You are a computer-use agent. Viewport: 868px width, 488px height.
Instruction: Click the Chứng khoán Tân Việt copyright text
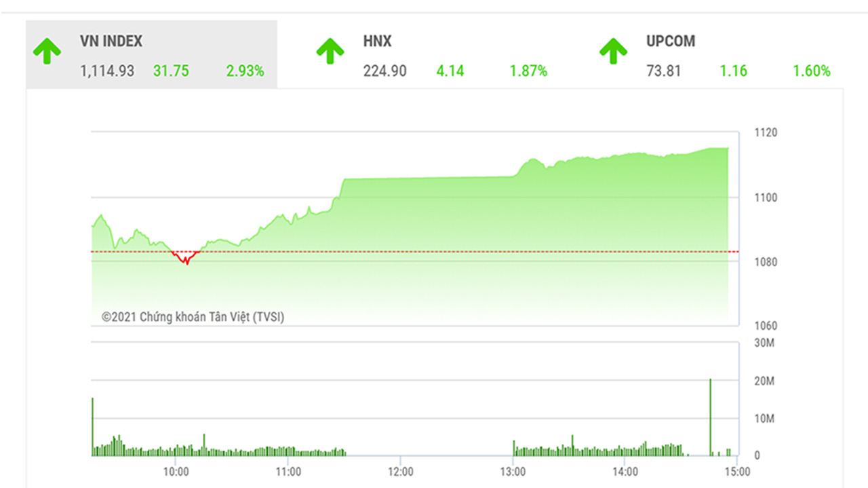pyautogui.click(x=193, y=317)
